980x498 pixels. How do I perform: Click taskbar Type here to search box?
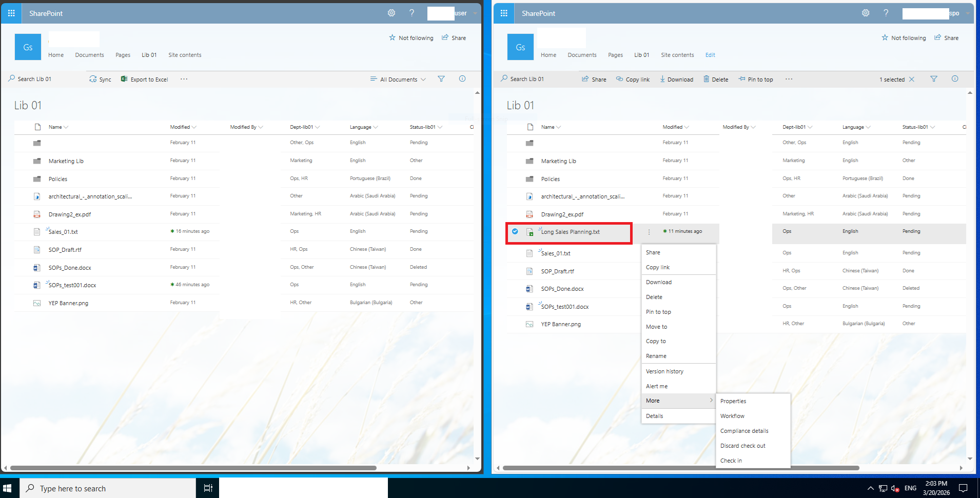[x=108, y=488]
